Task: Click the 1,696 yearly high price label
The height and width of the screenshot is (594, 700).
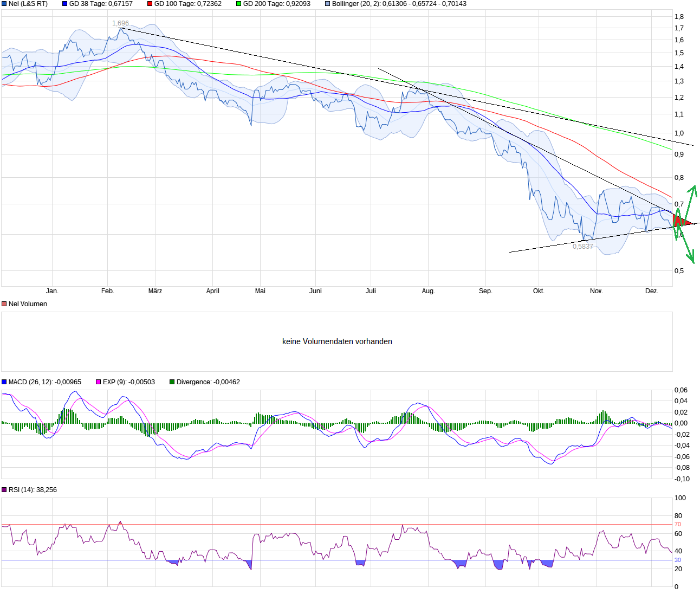Action: click(120, 23)
